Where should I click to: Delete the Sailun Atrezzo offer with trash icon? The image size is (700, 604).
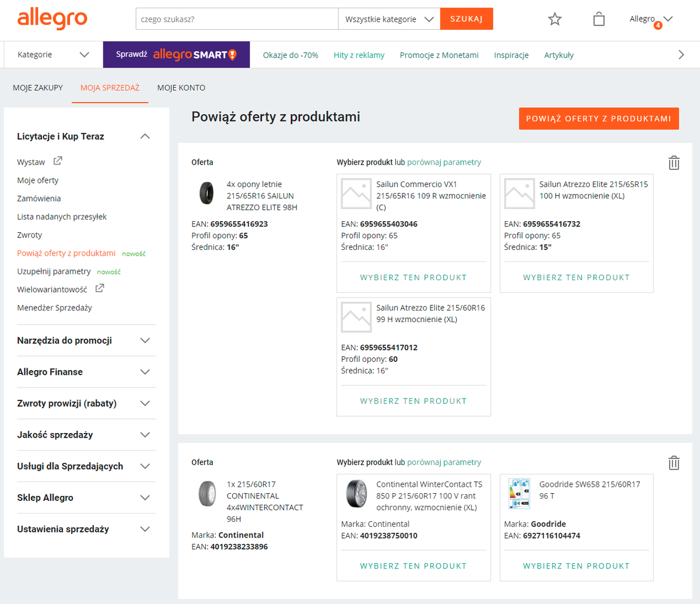(x=674, y=163)
